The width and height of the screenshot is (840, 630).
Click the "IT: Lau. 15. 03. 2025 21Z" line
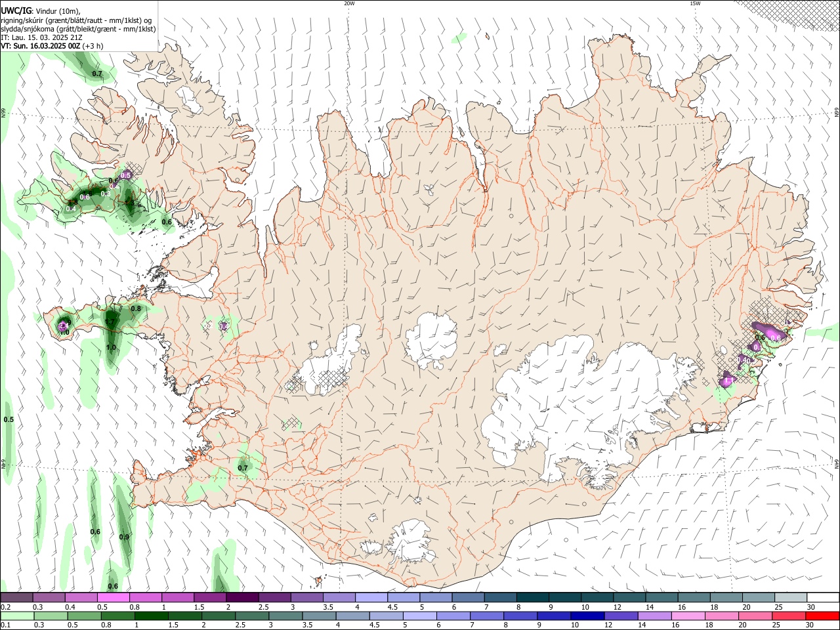click(40, 37)
